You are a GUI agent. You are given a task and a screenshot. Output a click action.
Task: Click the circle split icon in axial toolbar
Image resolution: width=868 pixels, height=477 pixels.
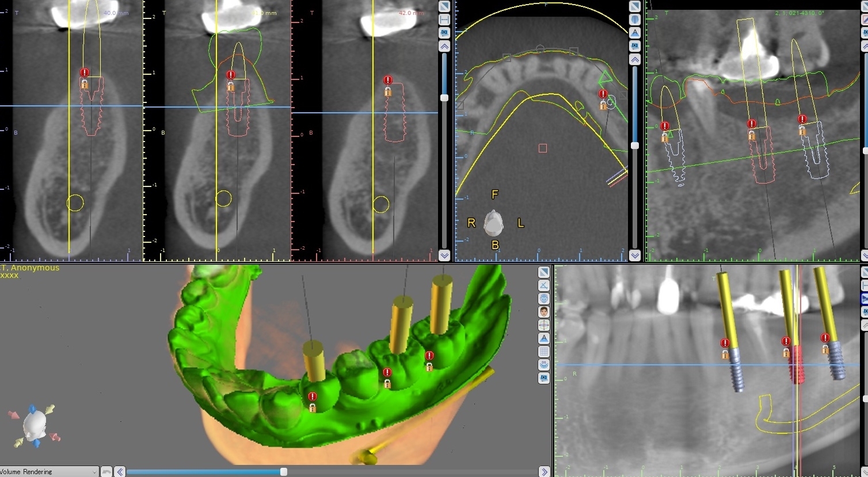click(635, 20)
